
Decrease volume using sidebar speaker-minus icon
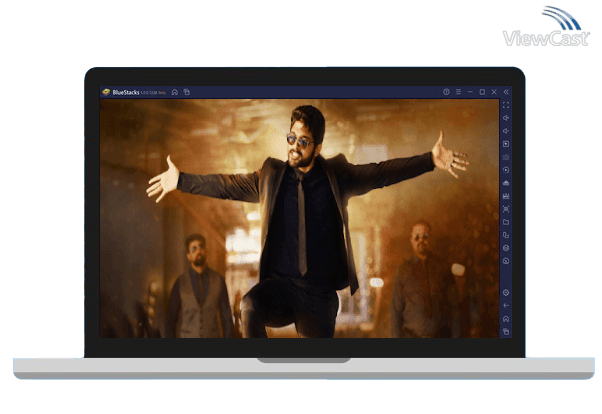[x=506, y=131]
